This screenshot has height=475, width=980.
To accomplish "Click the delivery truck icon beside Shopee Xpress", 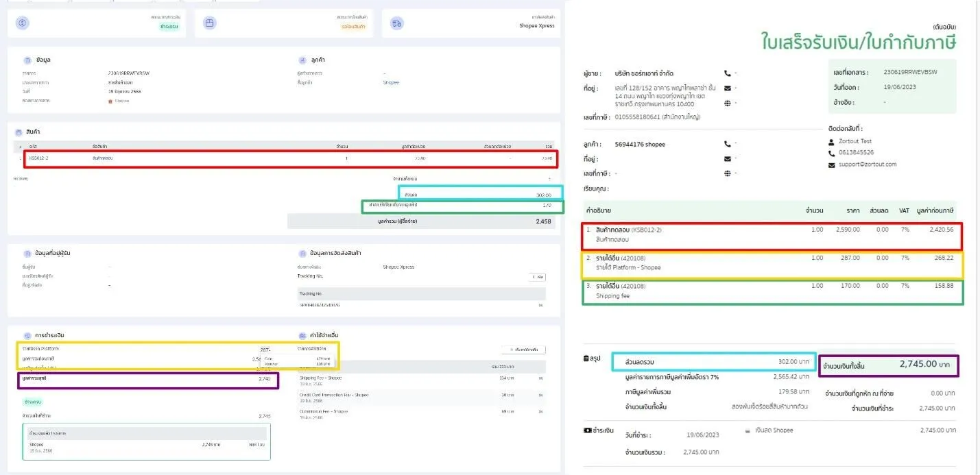I will (x=396, y=23).
